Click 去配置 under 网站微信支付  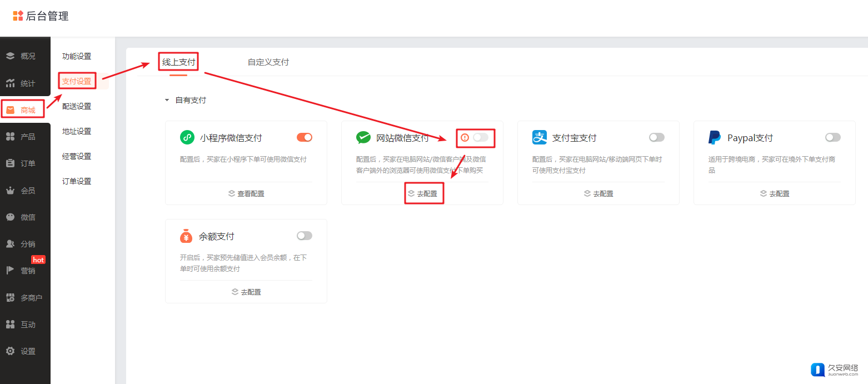(x=427, y=193)
